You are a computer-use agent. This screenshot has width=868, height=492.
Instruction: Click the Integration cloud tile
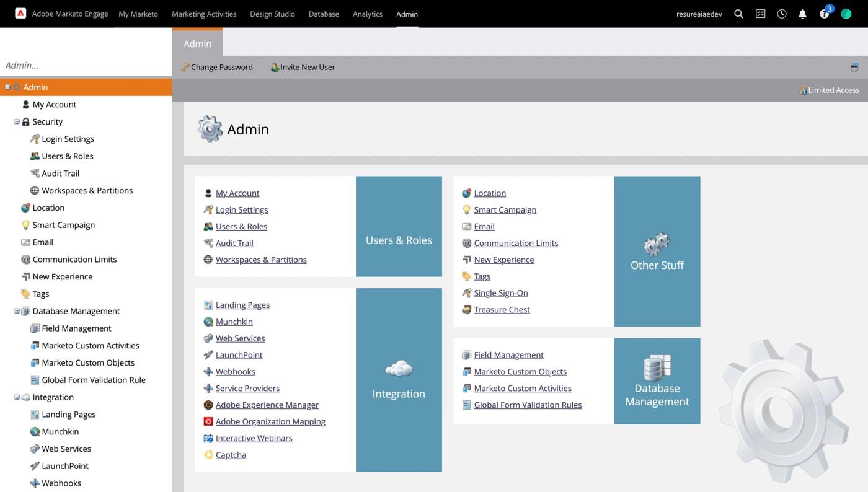tap(399, 380)
